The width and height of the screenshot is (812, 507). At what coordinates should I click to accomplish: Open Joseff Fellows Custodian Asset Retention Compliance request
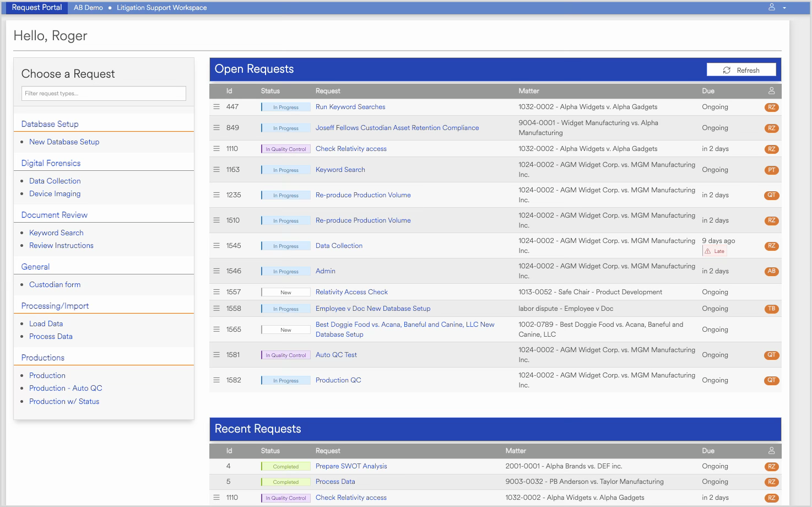[397, 128]
